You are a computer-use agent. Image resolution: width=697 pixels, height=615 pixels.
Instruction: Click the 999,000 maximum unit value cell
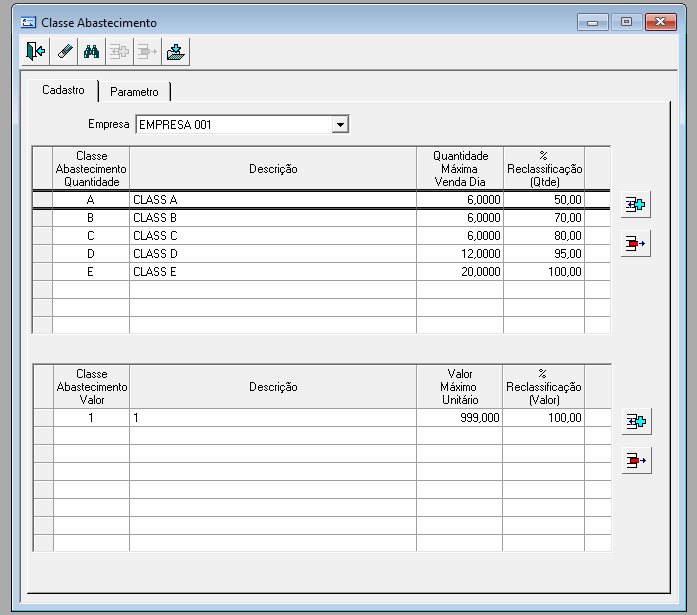(x=460, y=418)
